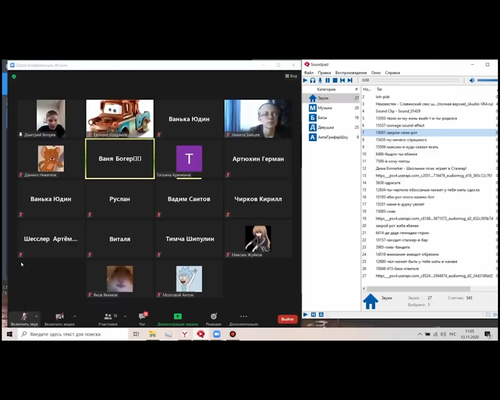Select the АнтиГрифер category with the A icon

click(x=331, y=137)
